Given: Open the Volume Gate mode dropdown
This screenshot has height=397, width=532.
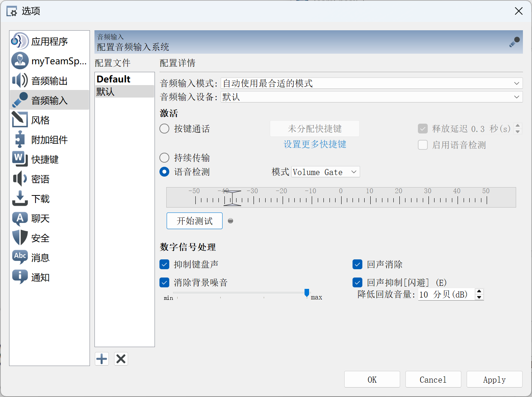Looking at the screenshot, I should (x=325, y=172).
